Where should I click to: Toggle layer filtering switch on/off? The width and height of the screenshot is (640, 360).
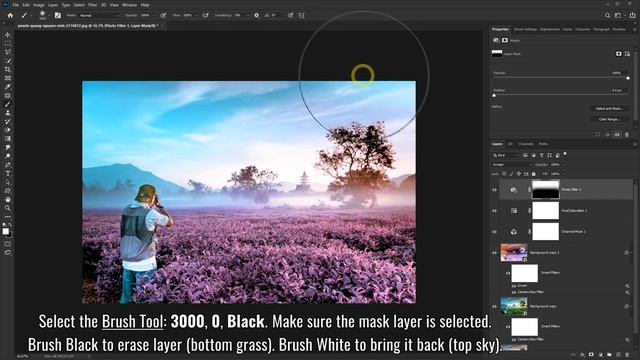(x=565, y=154)
